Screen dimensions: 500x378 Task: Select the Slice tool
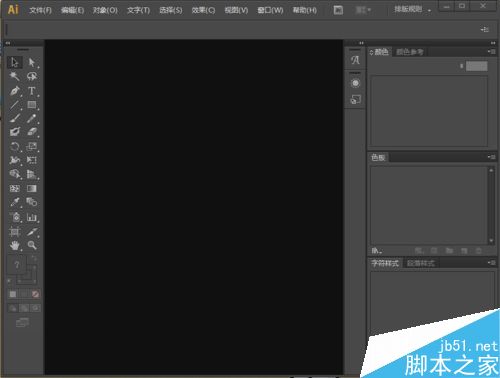click(32, 231)
